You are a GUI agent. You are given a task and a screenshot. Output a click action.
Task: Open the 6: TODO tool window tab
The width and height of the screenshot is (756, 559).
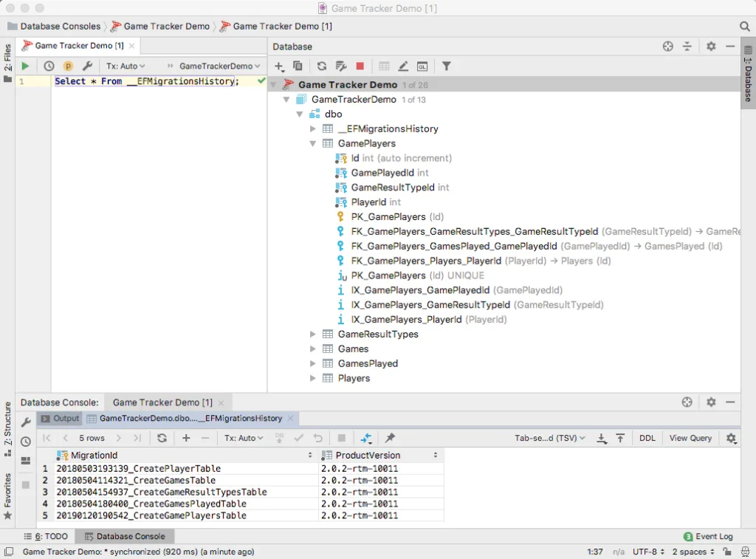pos(46,536)
